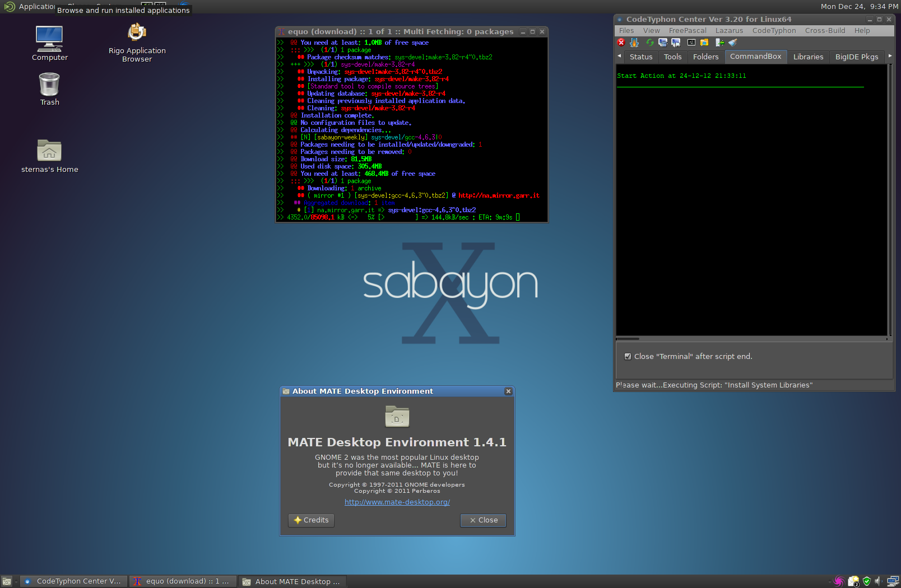The image size is (901, 588).
Task: Open the Cross-Build menu
Action: coord(825,31)
